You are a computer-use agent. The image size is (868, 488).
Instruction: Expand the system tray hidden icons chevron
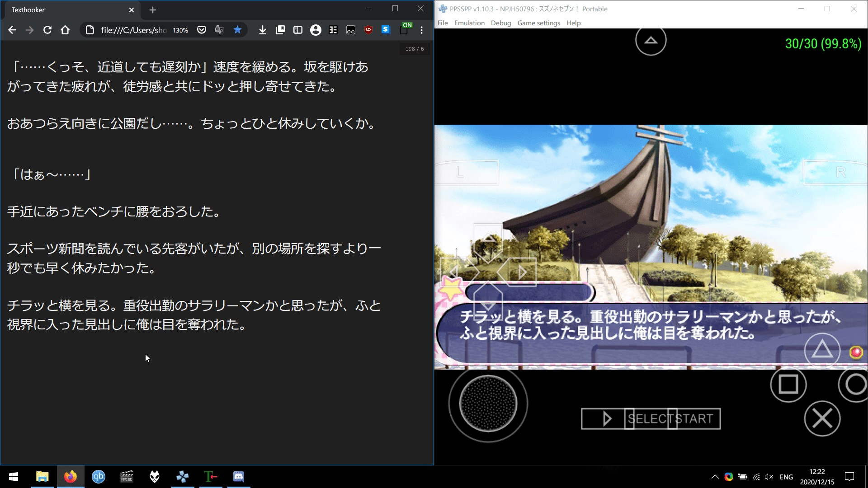click(715, 477)
